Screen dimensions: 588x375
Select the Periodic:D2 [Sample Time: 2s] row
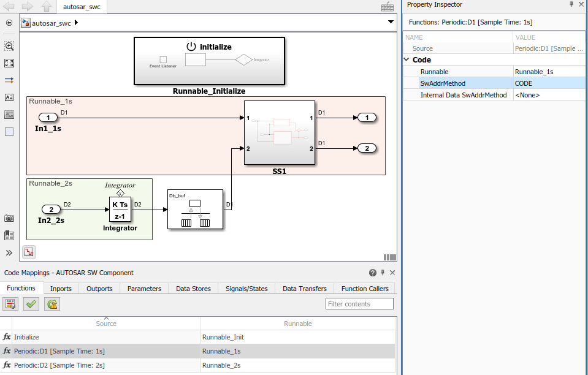pyautogui.click(x=197, y=365)
